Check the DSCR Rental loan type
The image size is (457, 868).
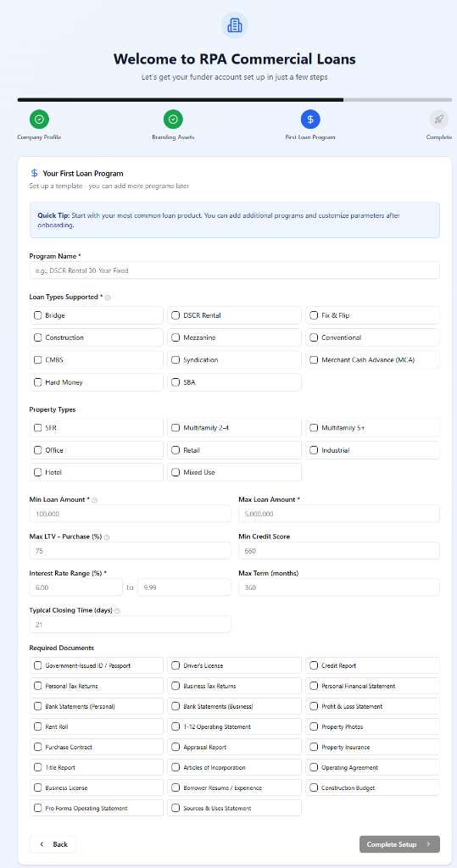tap(176, 315)
